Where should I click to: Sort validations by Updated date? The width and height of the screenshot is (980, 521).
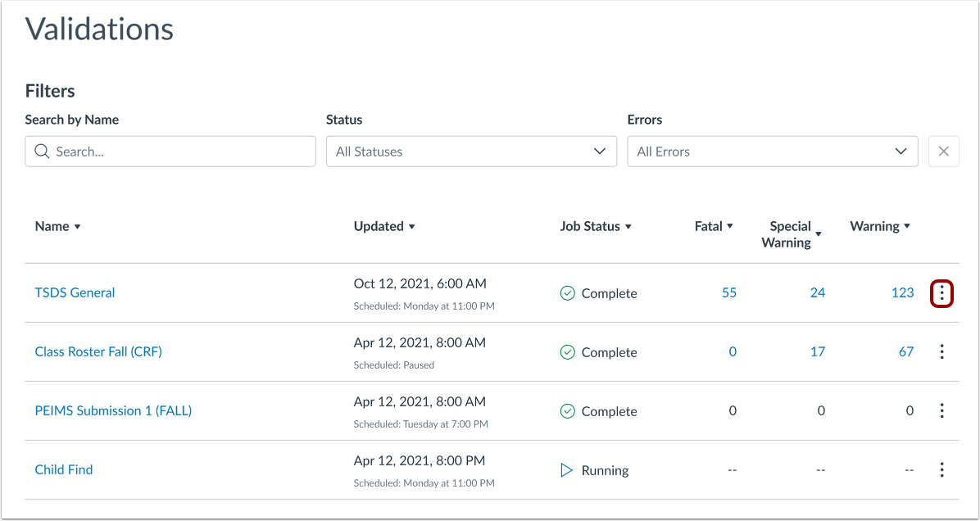point(383,226)
